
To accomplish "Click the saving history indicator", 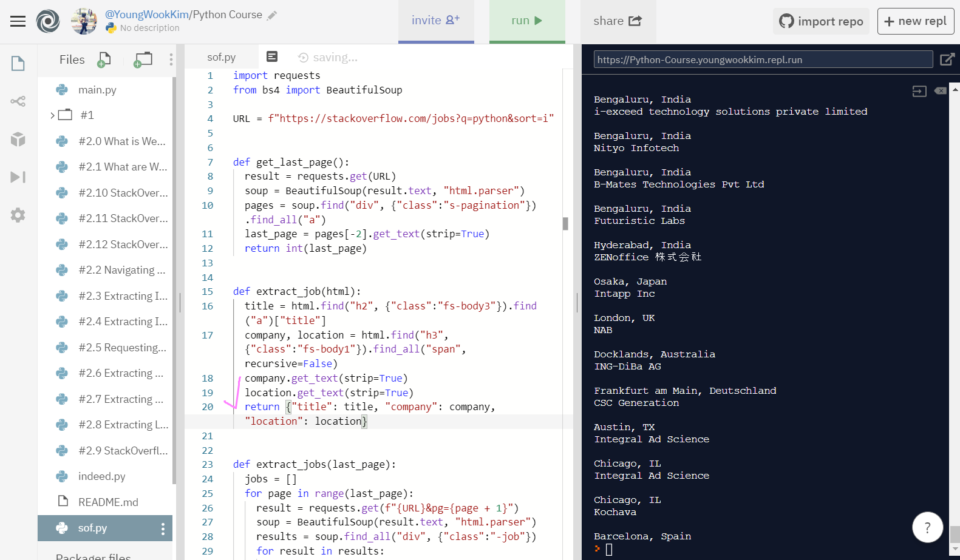I will 328,58.
